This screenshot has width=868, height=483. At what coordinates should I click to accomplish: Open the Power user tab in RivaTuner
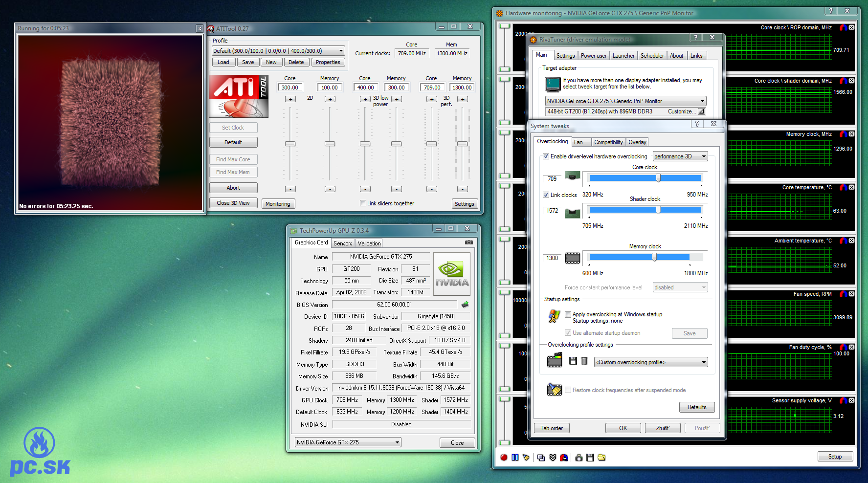click(x=594, y=56)
